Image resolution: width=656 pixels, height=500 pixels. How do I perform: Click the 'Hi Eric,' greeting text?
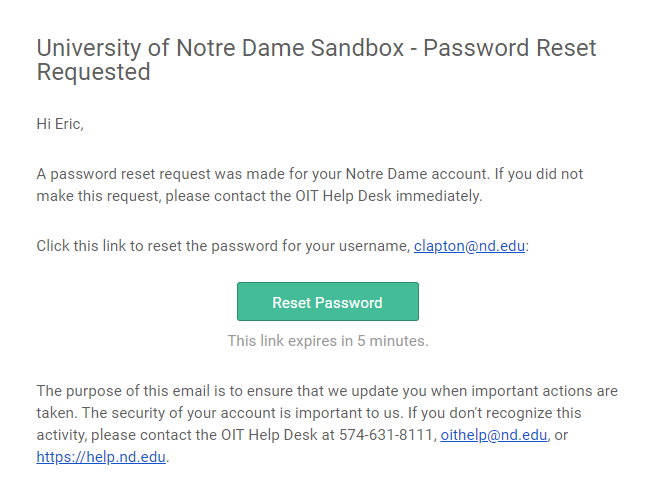(x=60, y=124)
